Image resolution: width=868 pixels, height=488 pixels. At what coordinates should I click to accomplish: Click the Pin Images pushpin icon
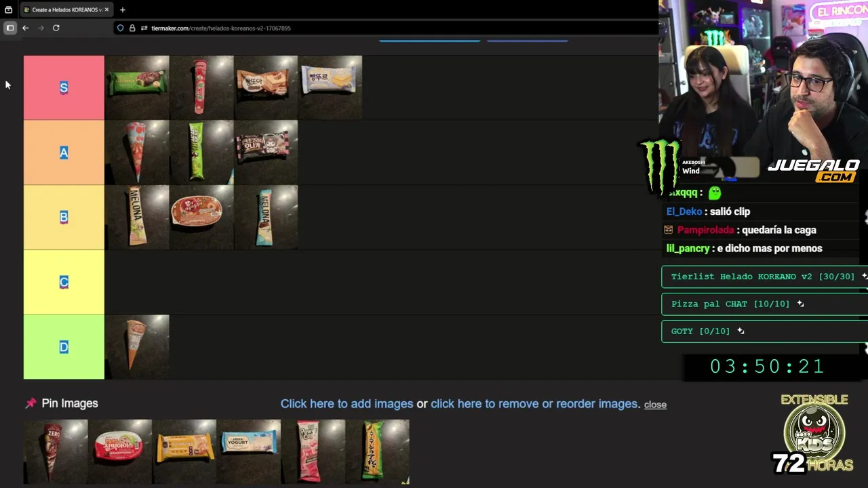point(31,403)
